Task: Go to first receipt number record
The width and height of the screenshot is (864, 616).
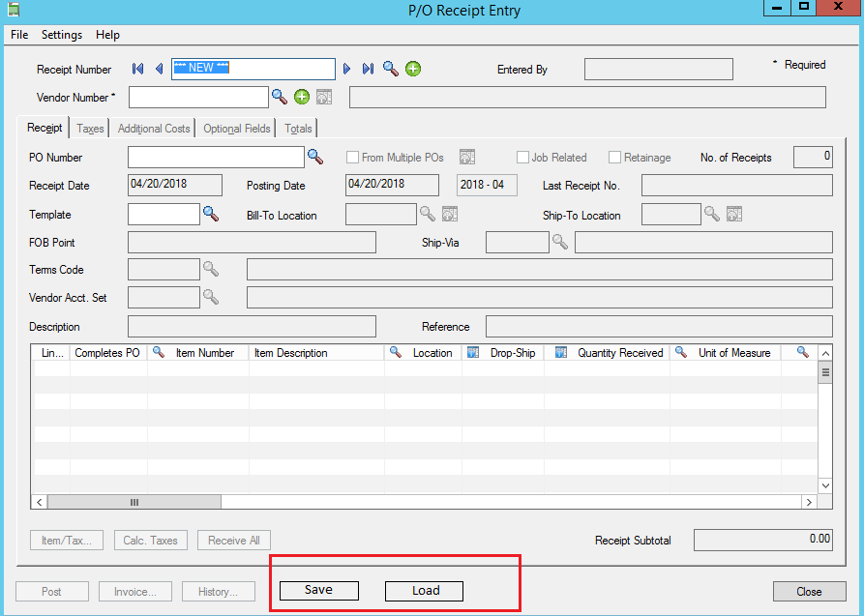Action: point(137,69)
